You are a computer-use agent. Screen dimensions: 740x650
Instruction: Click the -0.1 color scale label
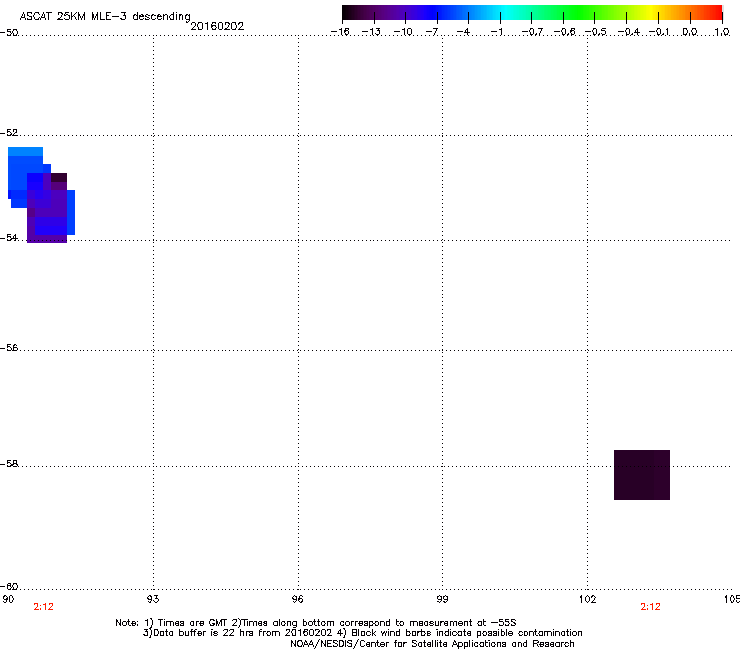[659, 32]
